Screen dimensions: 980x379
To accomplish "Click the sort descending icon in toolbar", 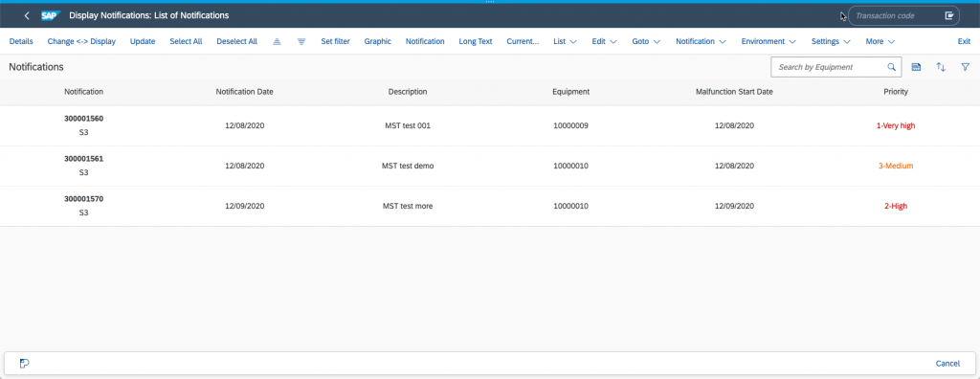I will coord(301,41).
